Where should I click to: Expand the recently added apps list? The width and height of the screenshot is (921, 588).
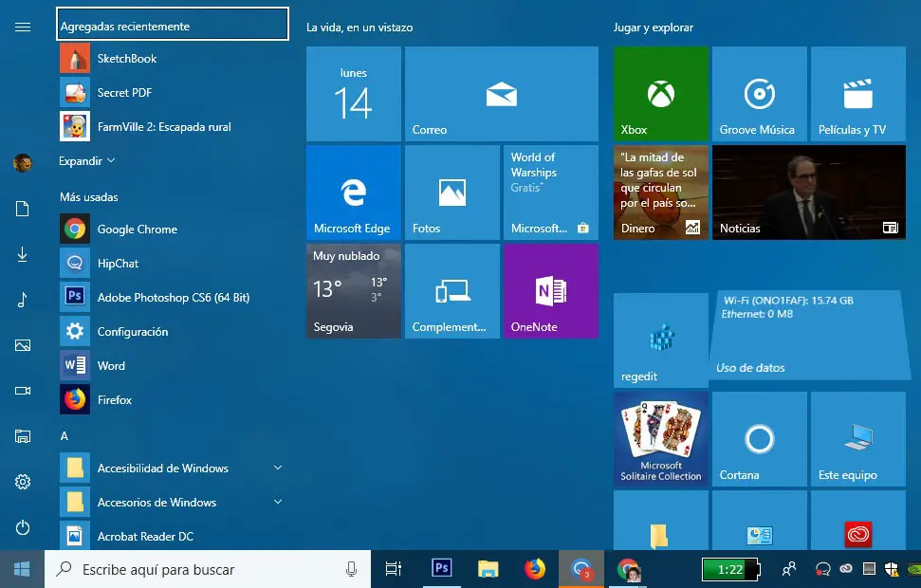click(x=87, y=161)
